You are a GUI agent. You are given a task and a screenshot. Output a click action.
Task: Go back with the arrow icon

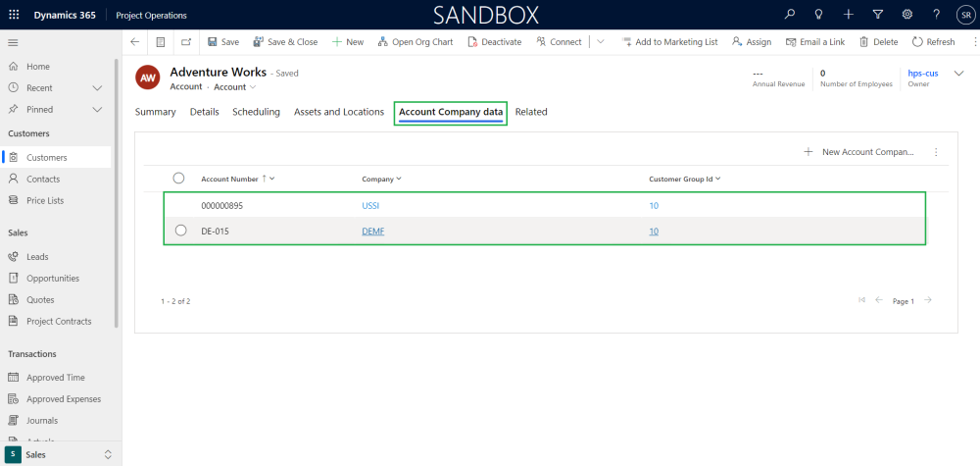click(135, 42)
